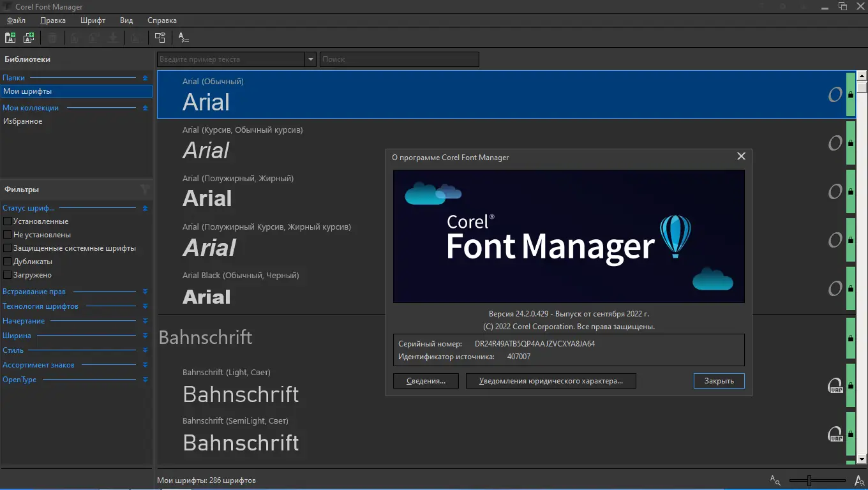
Task: Click the Поиск search field
Action: [399, 59]
